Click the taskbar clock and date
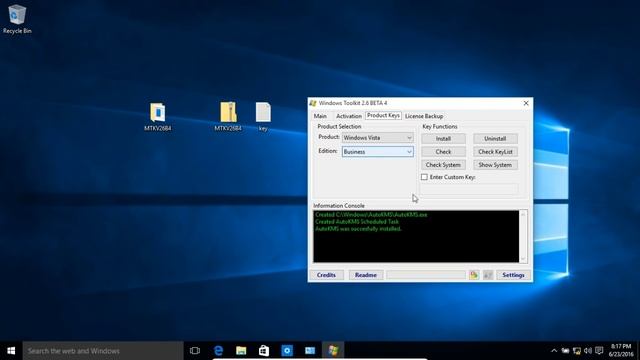 (x=621, y=350)
